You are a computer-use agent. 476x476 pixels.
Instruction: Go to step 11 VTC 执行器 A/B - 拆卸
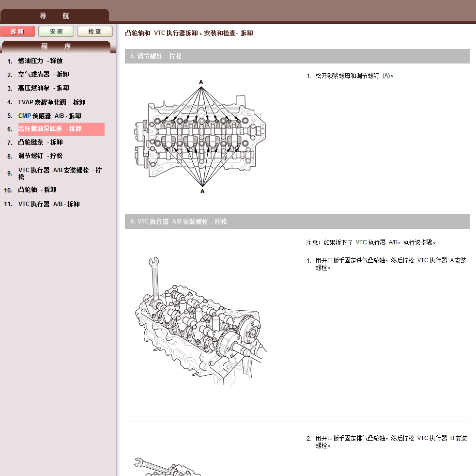pyautogui.click(x=49, y=204)
